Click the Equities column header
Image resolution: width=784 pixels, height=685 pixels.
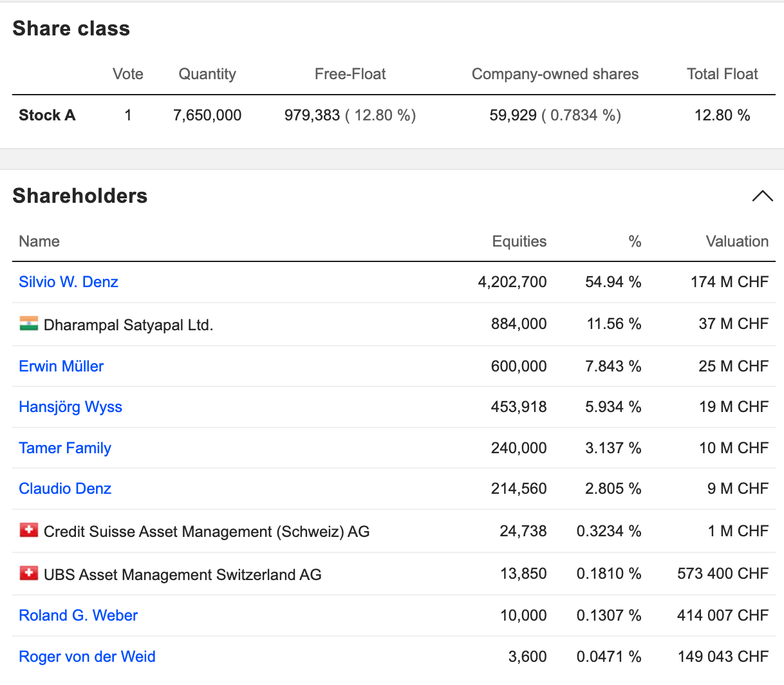[x=519, y=241]
